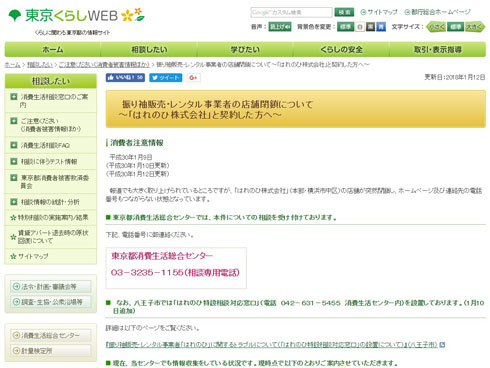
Task: Click the 更新日:2018年1月12日 text
Action: [x=454, y=77]
